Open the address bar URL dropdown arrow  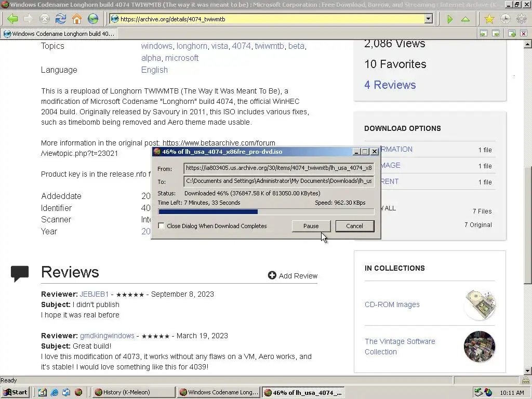pyautogui.click(x=429, y=19)
